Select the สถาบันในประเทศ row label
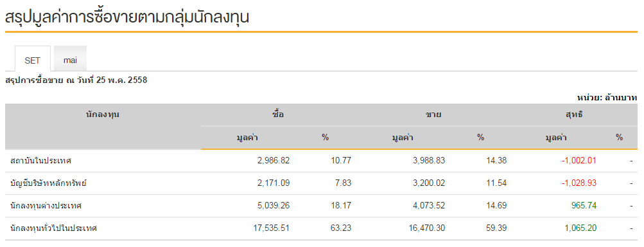 (40, 161)
